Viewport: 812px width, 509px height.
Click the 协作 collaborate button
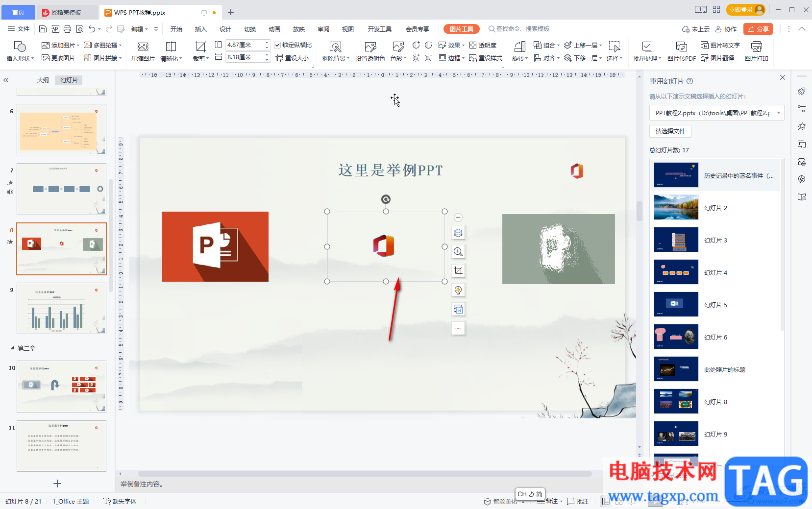tap(726, 29)
